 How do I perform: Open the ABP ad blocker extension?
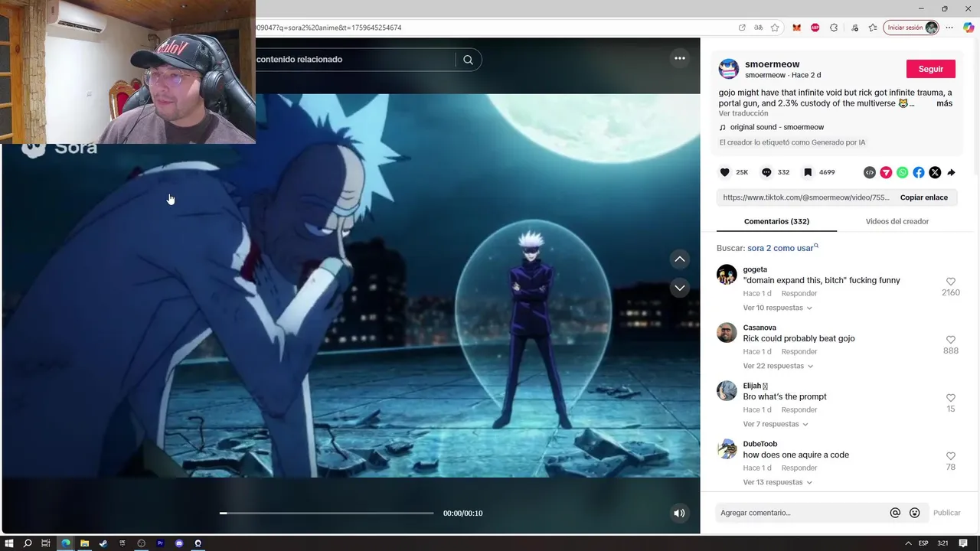pos(815,28)
